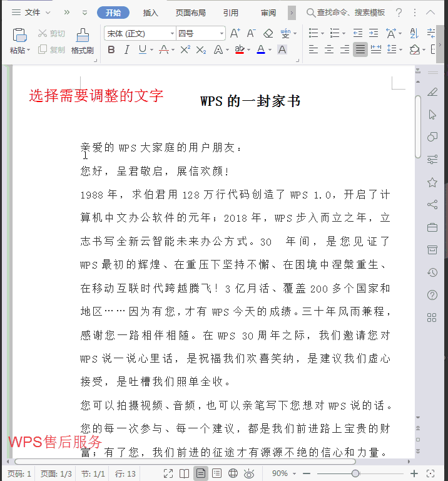Click the Paste clipboard icon
The image size is (448, 481).
[x=19, y=35]
